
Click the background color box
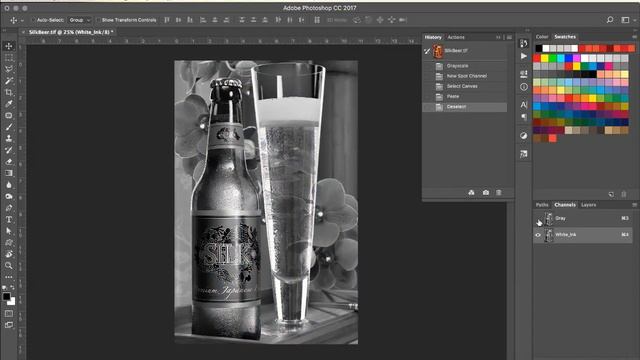pos(12,302)
